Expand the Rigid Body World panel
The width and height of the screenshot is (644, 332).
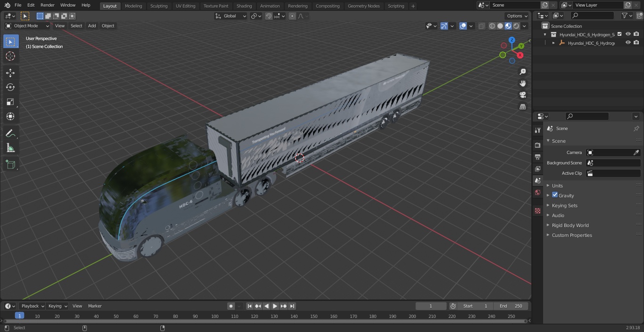(570, 225)
